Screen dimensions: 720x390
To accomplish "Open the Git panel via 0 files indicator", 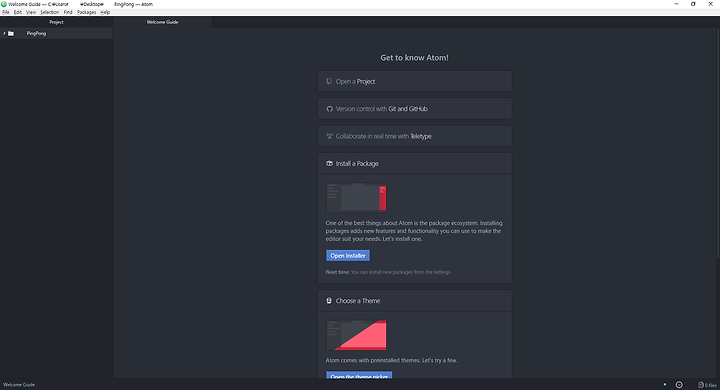I will (x=707, y=385).
